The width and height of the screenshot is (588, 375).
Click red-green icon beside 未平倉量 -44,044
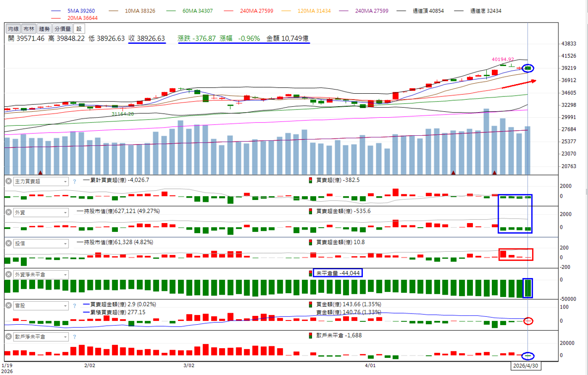[310, 273]
